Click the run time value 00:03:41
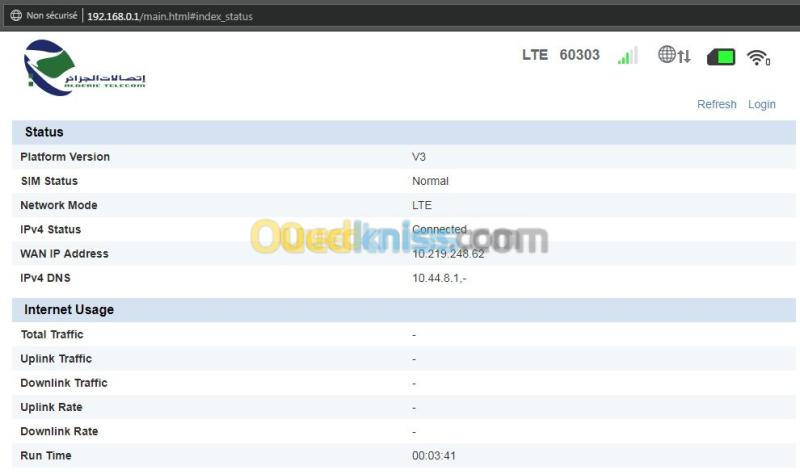Image resolution: width=800 pixels, height=474 pixels. (x=434, y=456)
